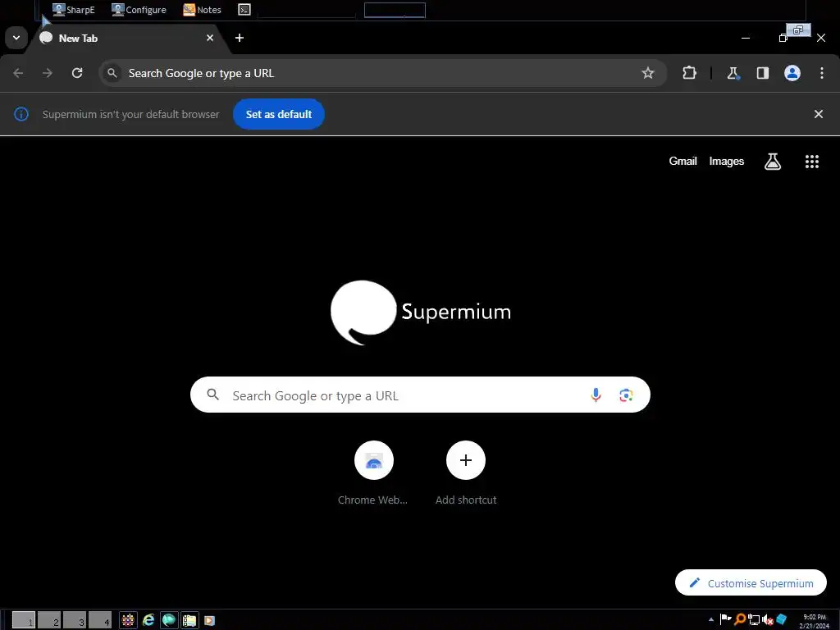Open the colorful grid taskbar icon
The width and height of the screenshot is (840, 630).
128,620
